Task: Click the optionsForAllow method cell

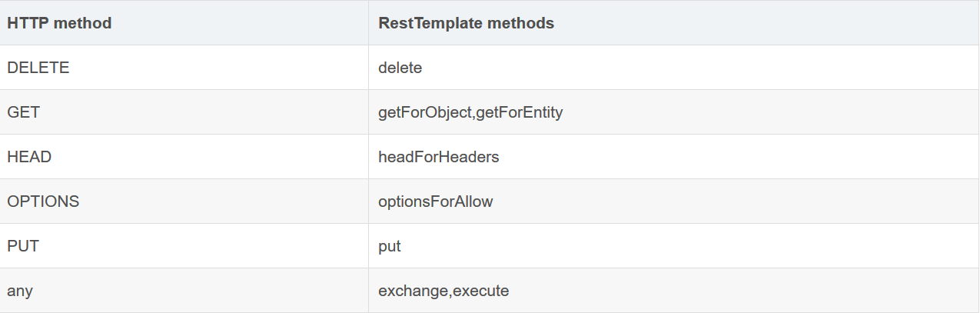Action: pos(674,201)
